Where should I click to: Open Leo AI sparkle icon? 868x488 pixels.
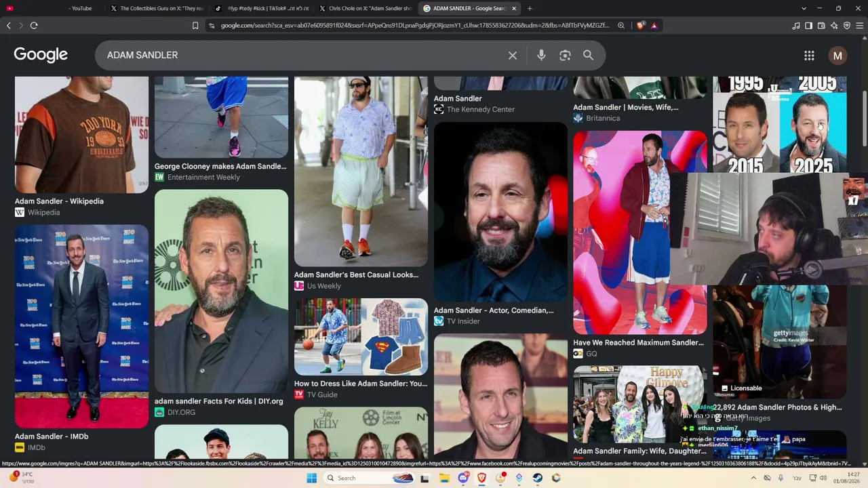(834, 26)
